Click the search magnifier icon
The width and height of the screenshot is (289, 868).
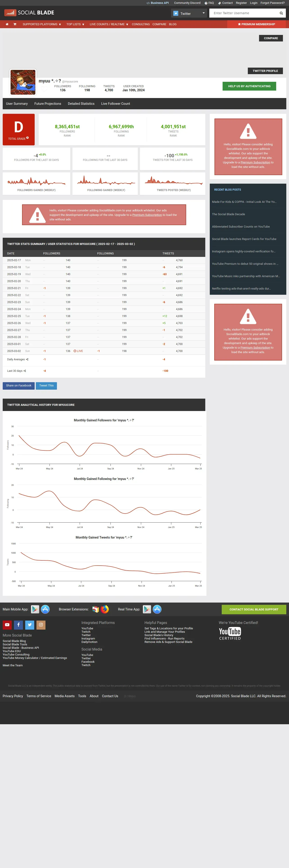[x=281, y=13]
